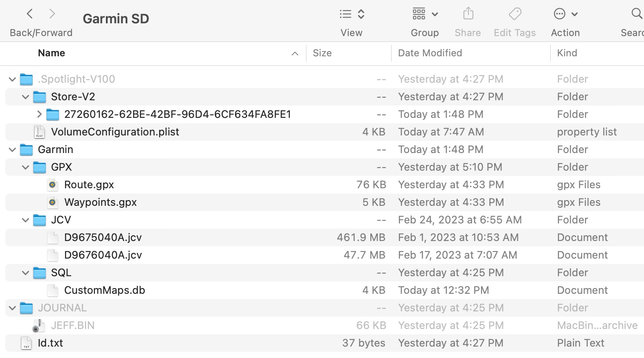This screenshot has height=358, width=644.
Task: Open the View list-style selector
Action: 352,14
